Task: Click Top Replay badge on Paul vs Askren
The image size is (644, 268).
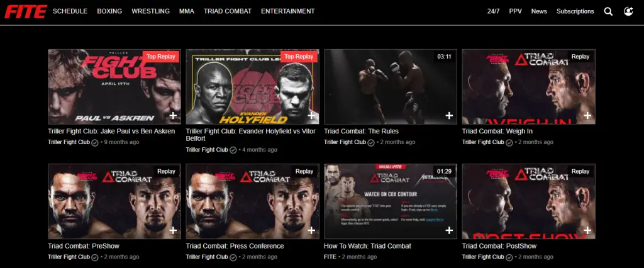Action: pyautogui.click(x=161, y=57)
